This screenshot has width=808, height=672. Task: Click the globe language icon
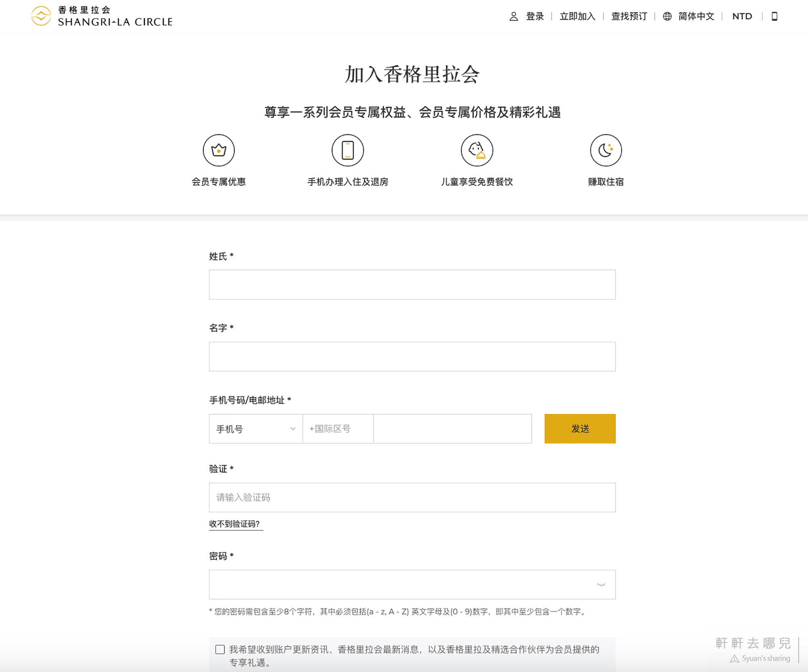coord(667,17)
